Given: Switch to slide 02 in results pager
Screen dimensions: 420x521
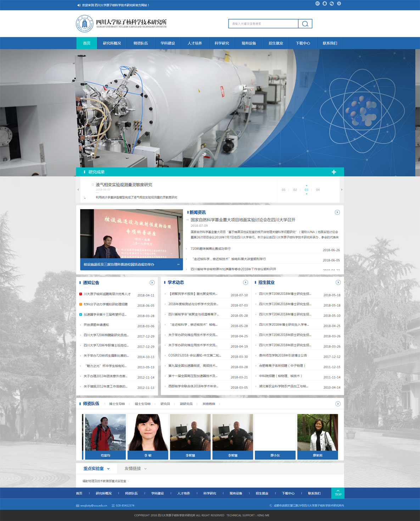Looking at the screenshot, I should coord(295,190).
